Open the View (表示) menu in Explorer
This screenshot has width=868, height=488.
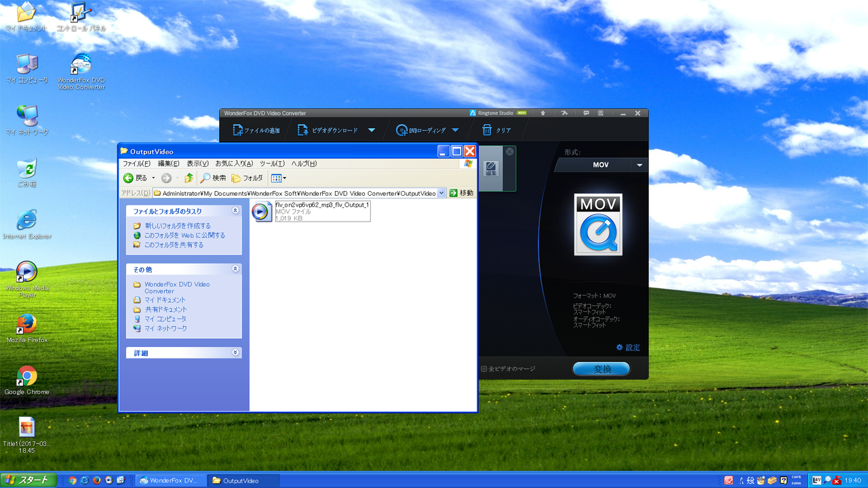click(198, 163)
